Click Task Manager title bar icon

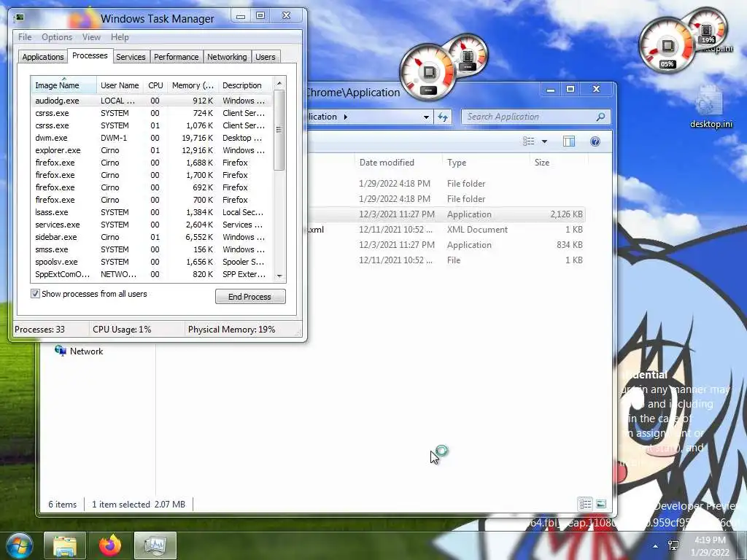point(20,18)
